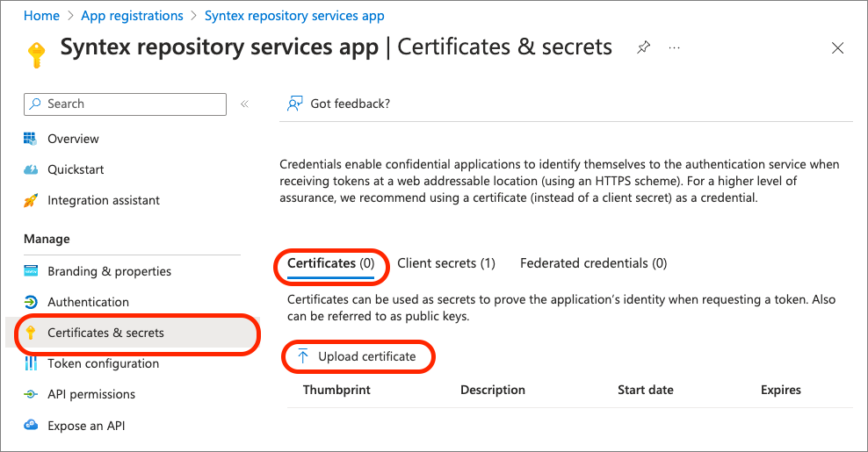The width and height of the screenshot is (868, 452).
Task: Click Syntex repository services app breadcrumb
Action: pyautogui.click(x=294, y=16)
